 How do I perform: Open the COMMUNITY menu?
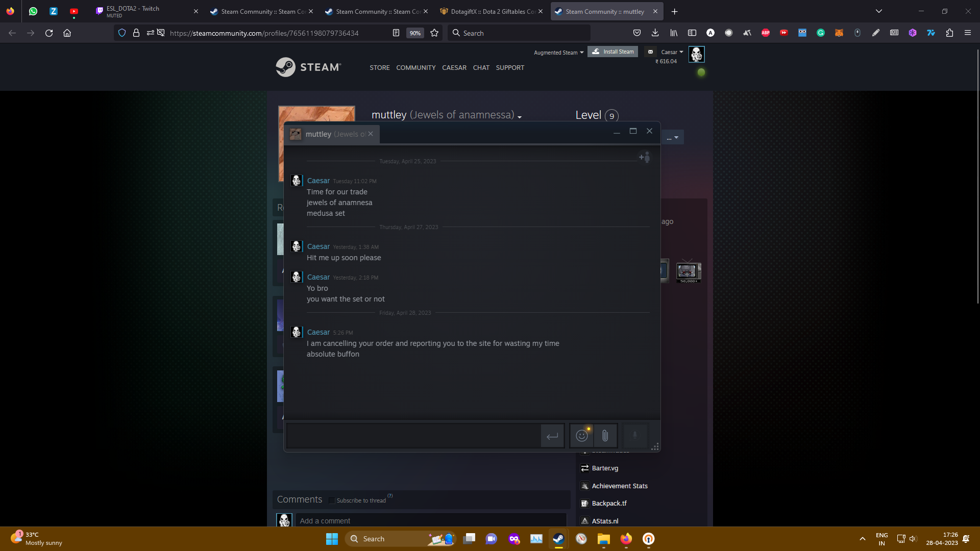click(415, 68)
